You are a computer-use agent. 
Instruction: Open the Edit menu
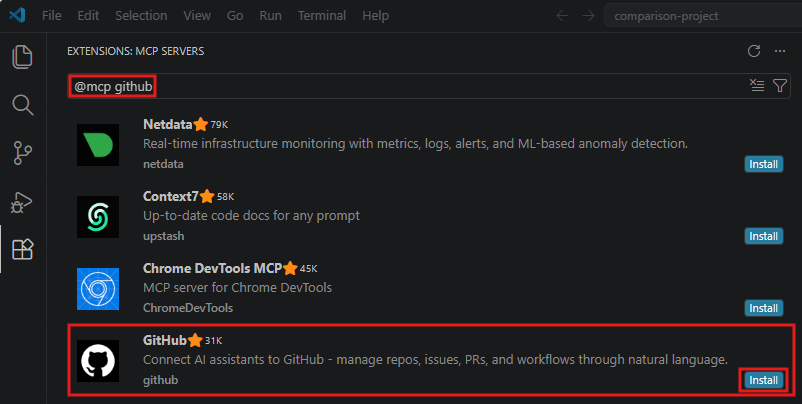(x=88, y=16)
